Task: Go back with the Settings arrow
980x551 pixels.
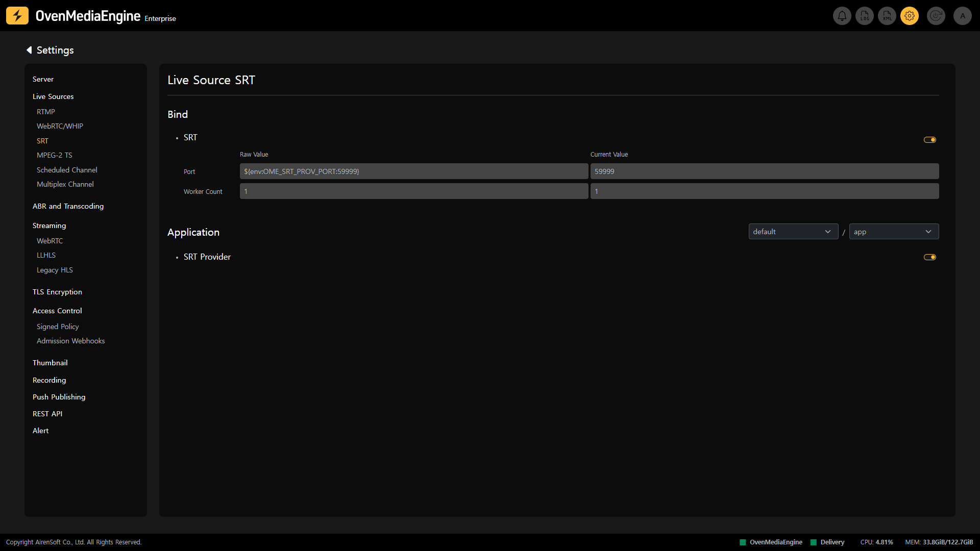Action: [x=29, y=50]
